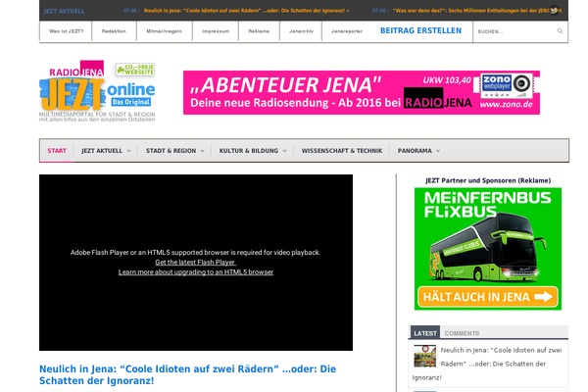Open article headline 'Neulich in Jena: Coole Idioten'
Image resolution: width=588 pixels, height=392 pixels.
coord(187,374)
